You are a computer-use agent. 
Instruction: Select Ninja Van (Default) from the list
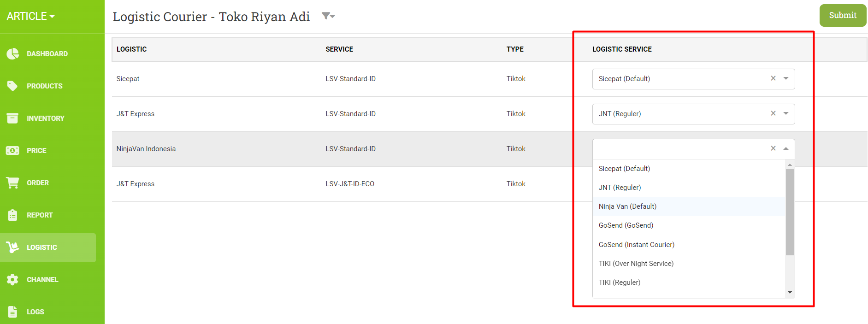click(627, 206)
